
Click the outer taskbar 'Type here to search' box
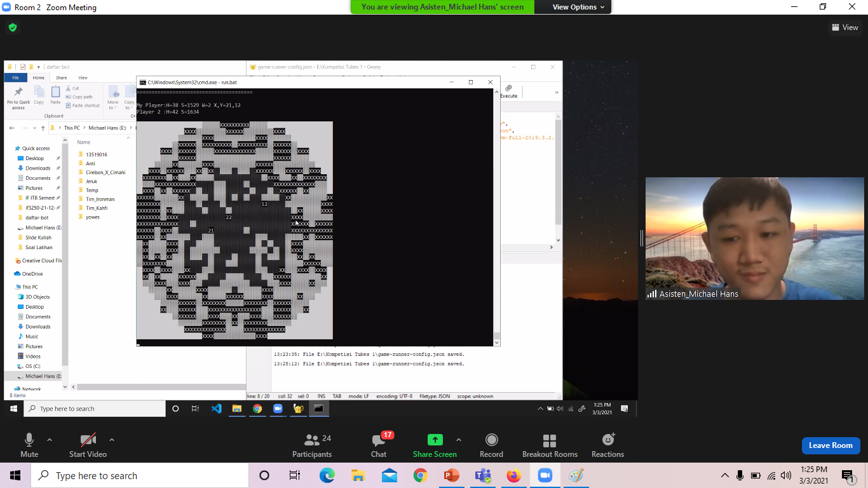tap(140, 475)
